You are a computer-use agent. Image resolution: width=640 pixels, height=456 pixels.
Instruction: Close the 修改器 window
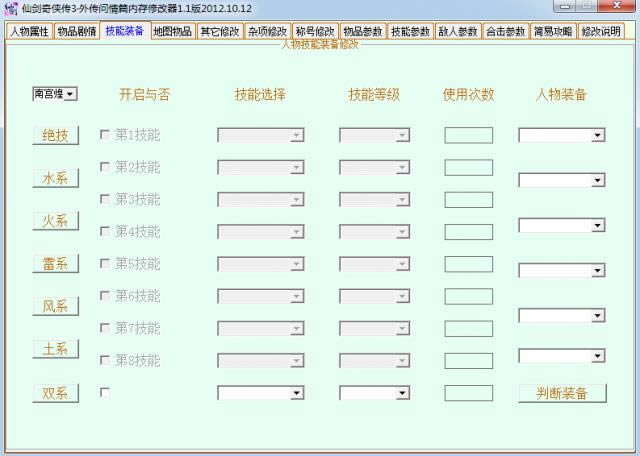coord(617,6)
